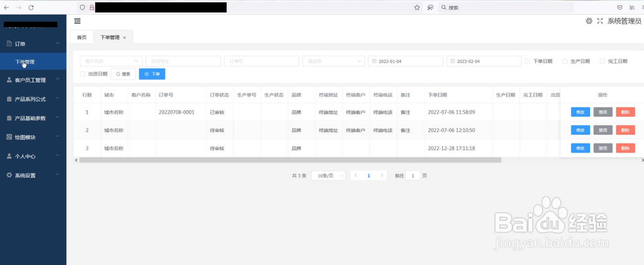Click page number 1 in pagination
Viewport: 644px width, 265px height.
click(x=369, y=176)
